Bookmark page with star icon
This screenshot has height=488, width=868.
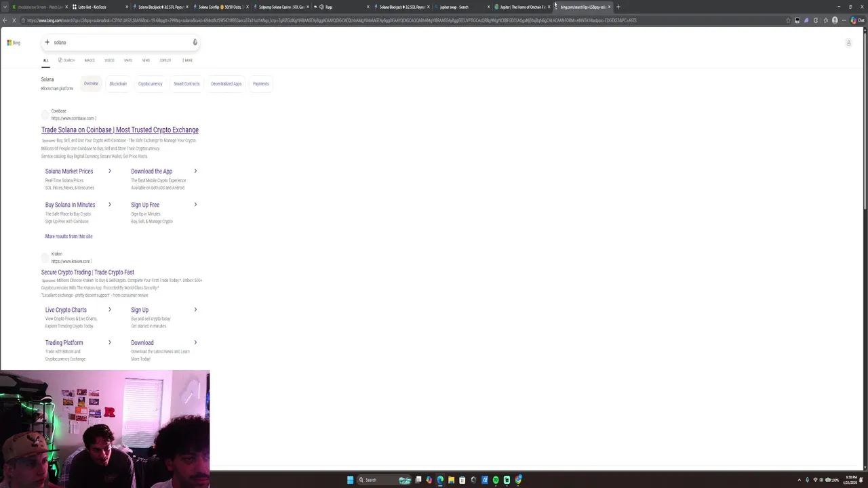point(788,20)
